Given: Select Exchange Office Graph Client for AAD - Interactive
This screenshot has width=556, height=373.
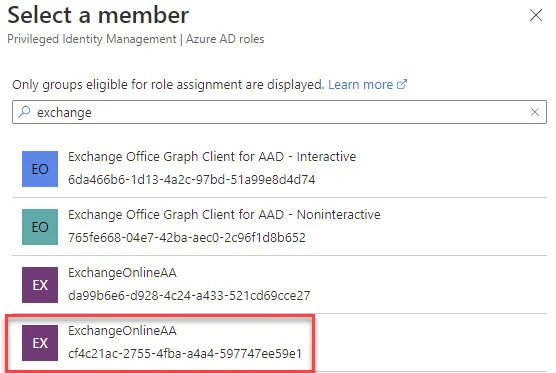Looking at the screenshot, I should [x=212, y=156].
